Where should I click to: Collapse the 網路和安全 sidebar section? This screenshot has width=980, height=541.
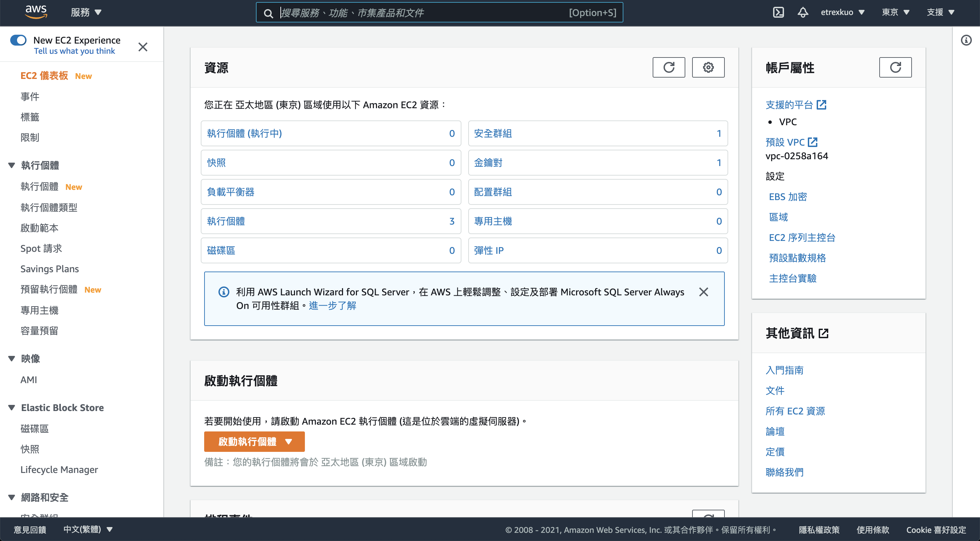[x=12, y=498]
